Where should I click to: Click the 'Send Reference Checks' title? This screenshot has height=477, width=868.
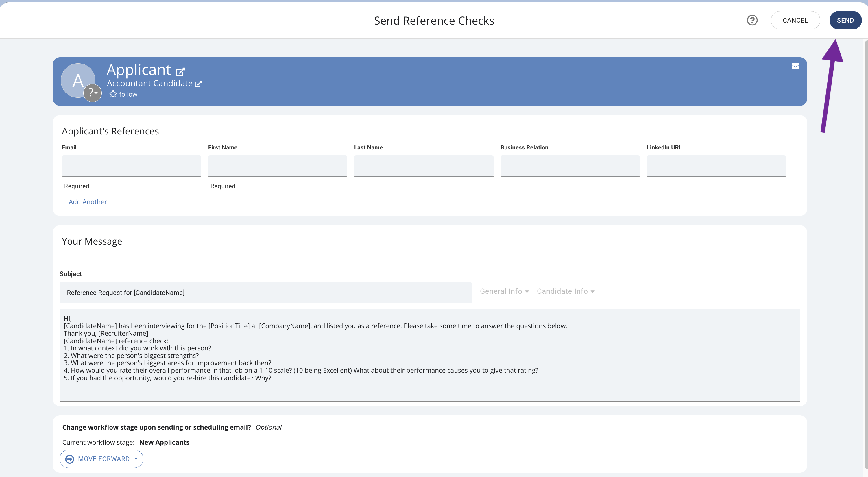(x=434, y=21)
